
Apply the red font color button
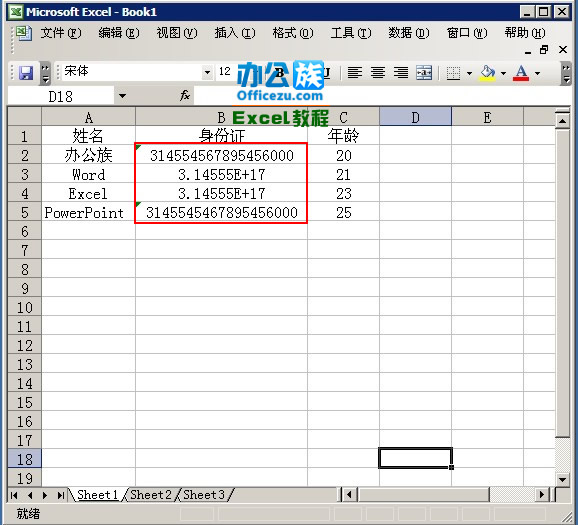(x=521, y=73)
